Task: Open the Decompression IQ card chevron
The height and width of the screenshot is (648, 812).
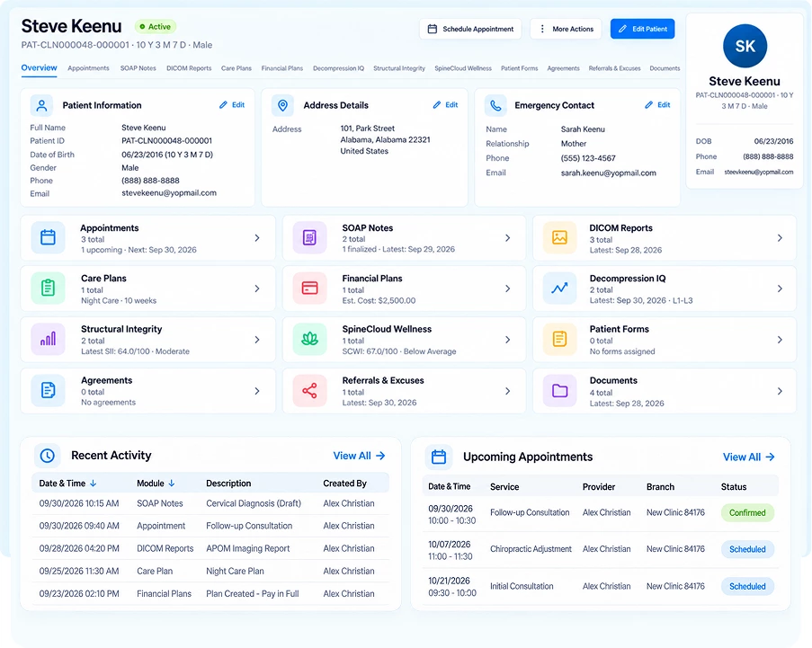Action: click(x=780, y=288)
